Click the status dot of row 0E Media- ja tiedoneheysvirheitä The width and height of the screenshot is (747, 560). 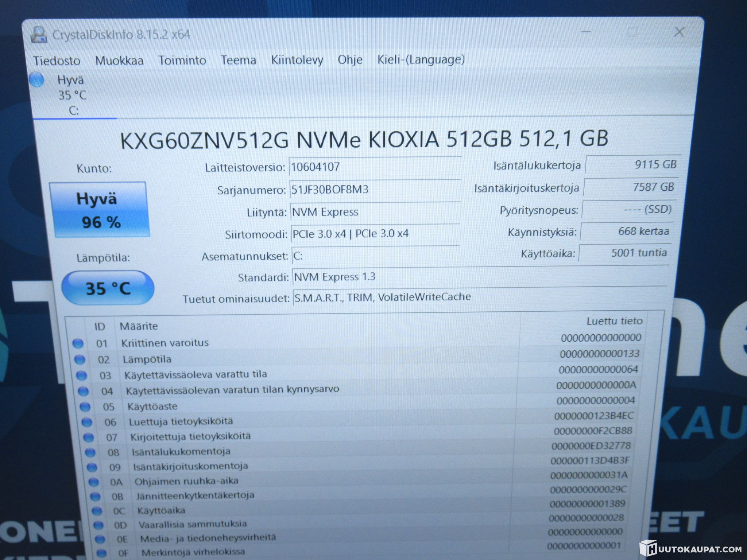click(x=100, y=539)
